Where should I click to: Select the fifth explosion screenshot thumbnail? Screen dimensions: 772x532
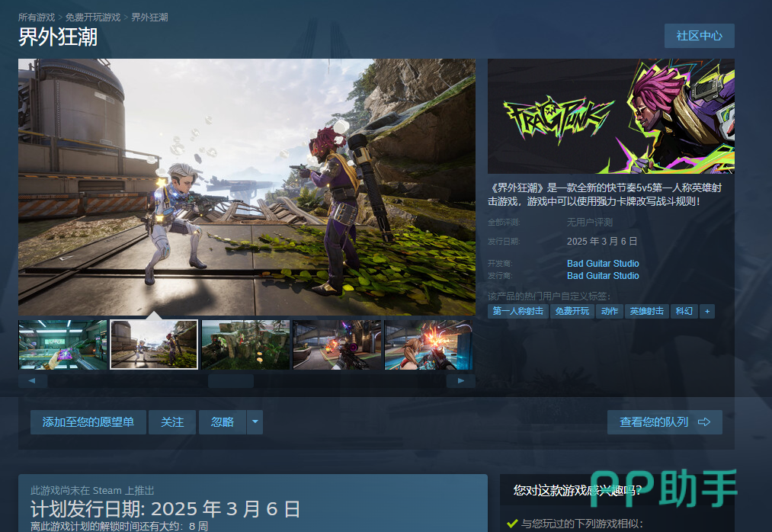(x=428, y=345)
